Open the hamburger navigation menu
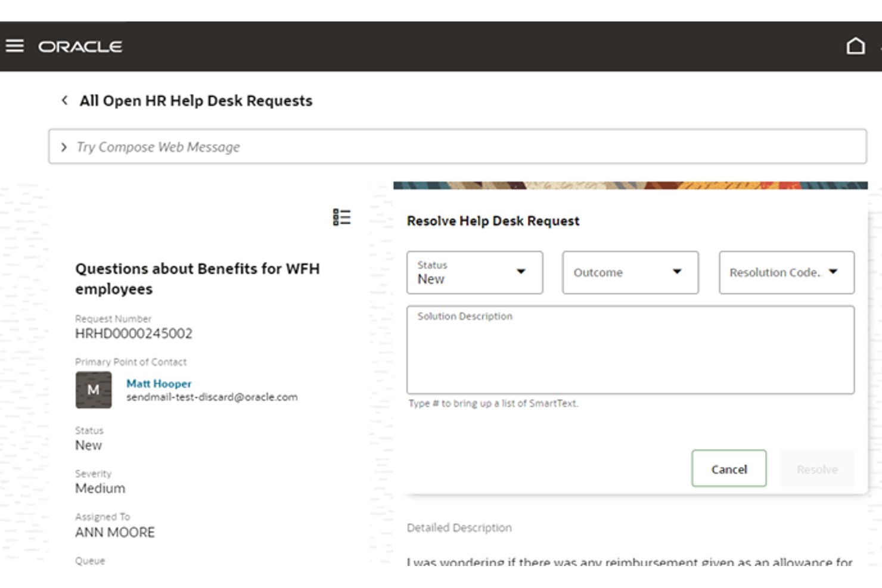This screenshot has width=882, height=588. 15,46
